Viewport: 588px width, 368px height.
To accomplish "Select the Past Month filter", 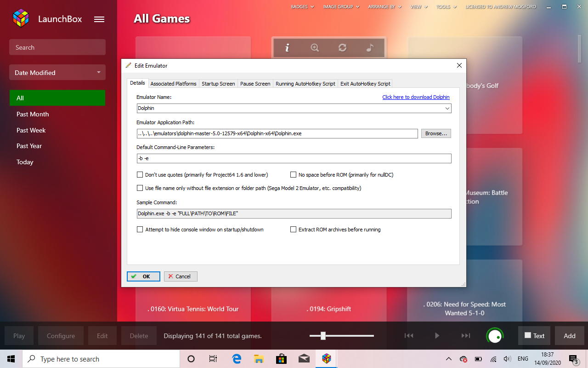I will tap(57, 114).
